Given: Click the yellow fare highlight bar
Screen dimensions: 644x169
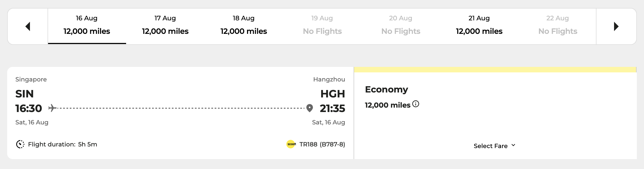Looking at the screenshot, I should (495, 70).
